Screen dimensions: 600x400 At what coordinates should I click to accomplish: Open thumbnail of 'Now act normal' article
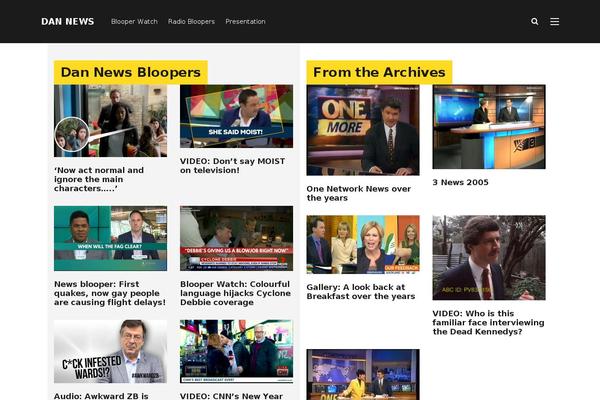tap(111, 121)
